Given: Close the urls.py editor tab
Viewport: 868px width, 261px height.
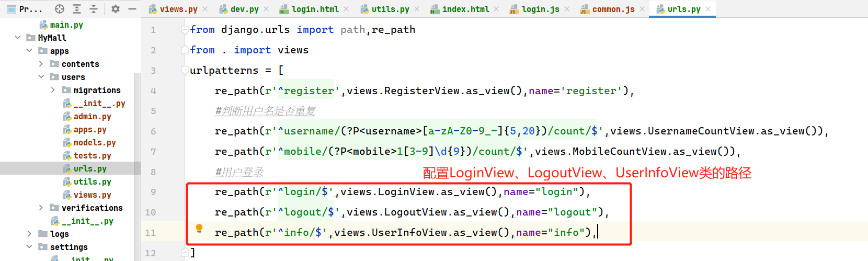Looking at the screenshot, I should click(708, 9).
